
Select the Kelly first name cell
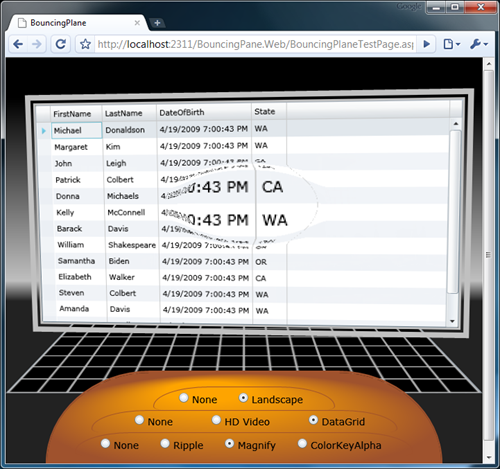tap(79, 212)
